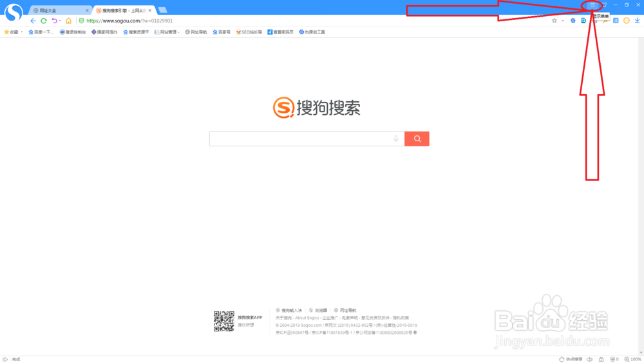644x363 pixels.
Task: Bookmark this page with the star icon
Action: point(554,21)
